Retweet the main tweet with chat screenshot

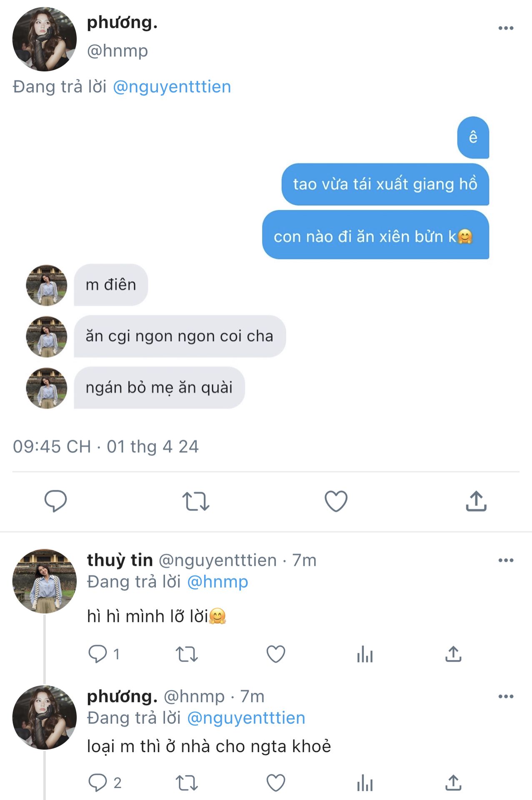[195, 501]
